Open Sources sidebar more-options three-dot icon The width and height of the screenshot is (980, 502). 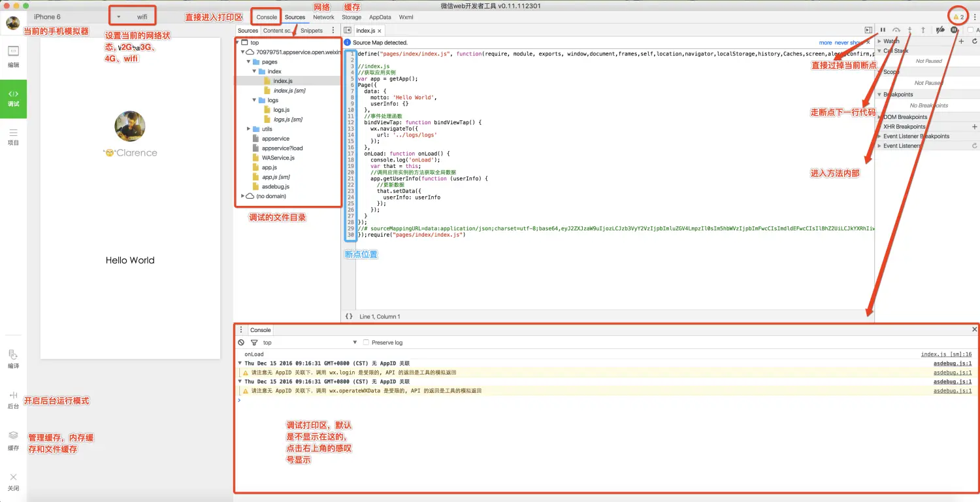click(333, 31)
